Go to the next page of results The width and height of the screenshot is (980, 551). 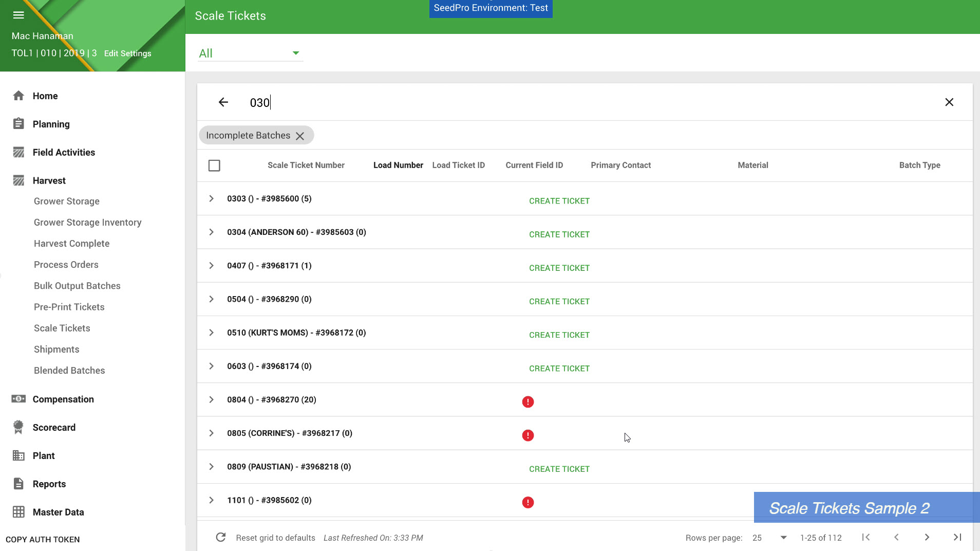coord(927,537)
